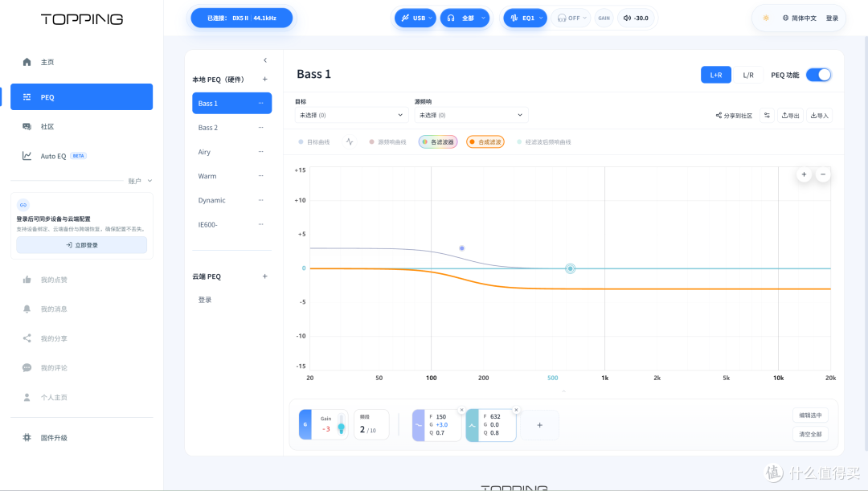Screen dimensions: 868x491
Task: Click the connected DX5 II device button
Action: coord(241,18)
